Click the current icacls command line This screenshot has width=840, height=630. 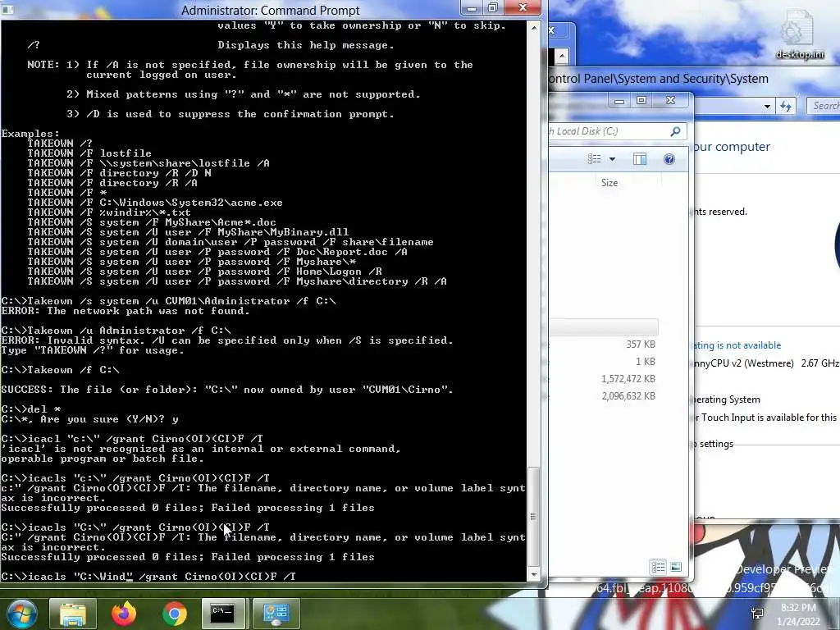tap(148, 577)
